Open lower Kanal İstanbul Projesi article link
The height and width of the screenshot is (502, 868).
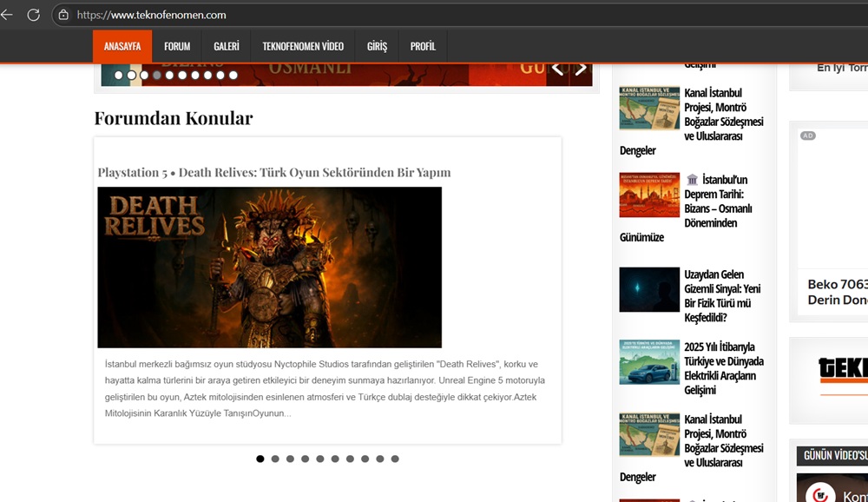(x=723, y=440)
